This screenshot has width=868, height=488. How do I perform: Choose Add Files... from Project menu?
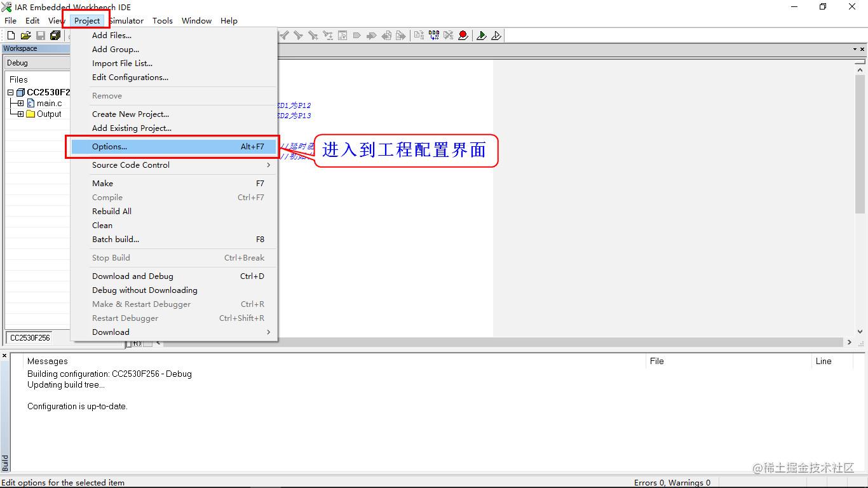pyautogui.click(x=174, y=35)
